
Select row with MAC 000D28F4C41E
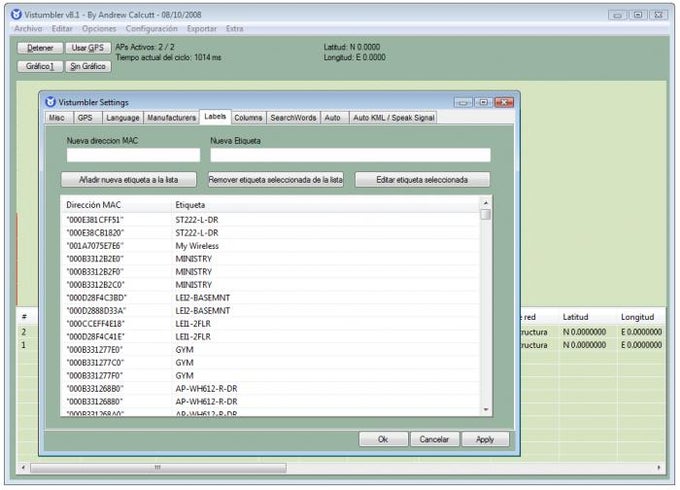271,336
